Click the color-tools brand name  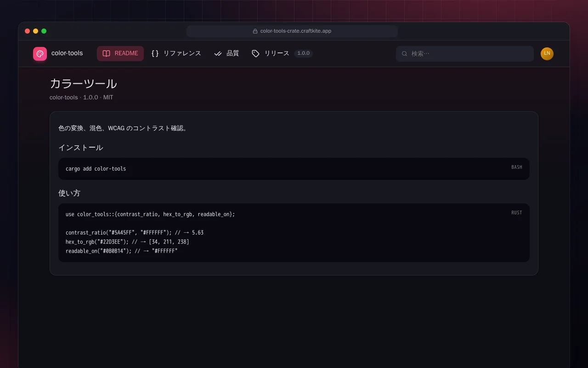[67, 53]
